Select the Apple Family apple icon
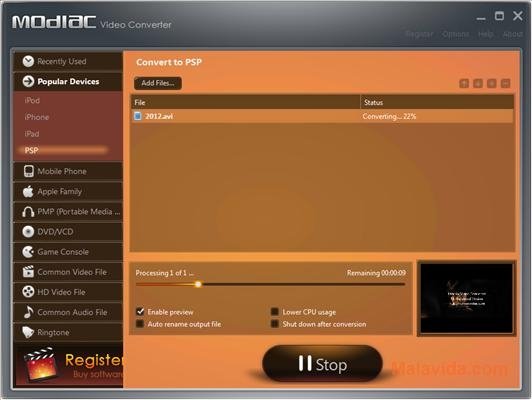The width and height of the screenshot is (532, 400). [28, 191]
